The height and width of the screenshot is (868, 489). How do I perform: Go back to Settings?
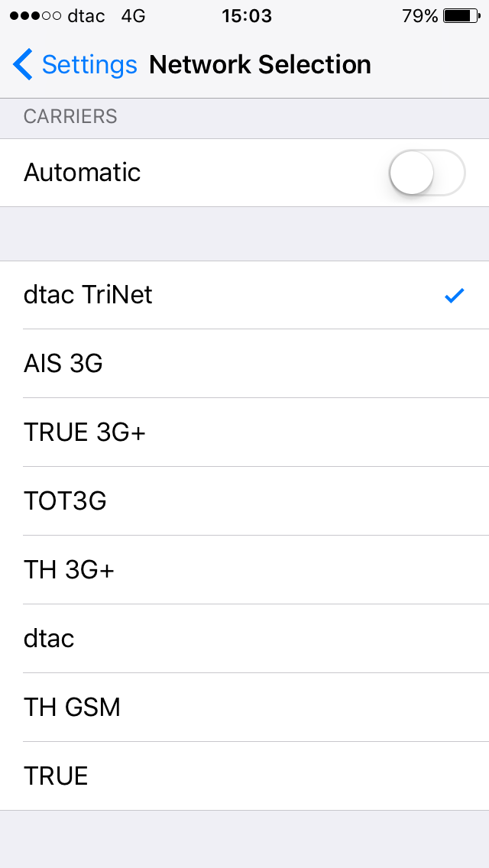click(89, 65)
